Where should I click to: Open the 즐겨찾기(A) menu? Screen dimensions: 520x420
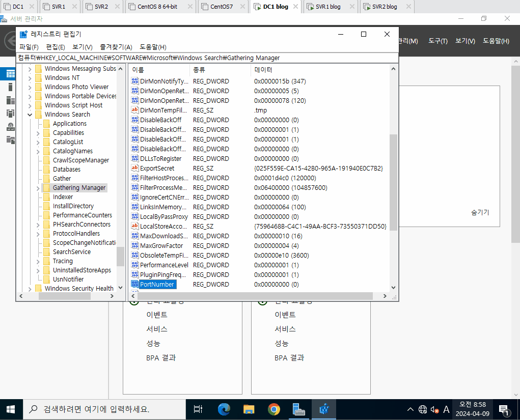[x=116, y=47]
